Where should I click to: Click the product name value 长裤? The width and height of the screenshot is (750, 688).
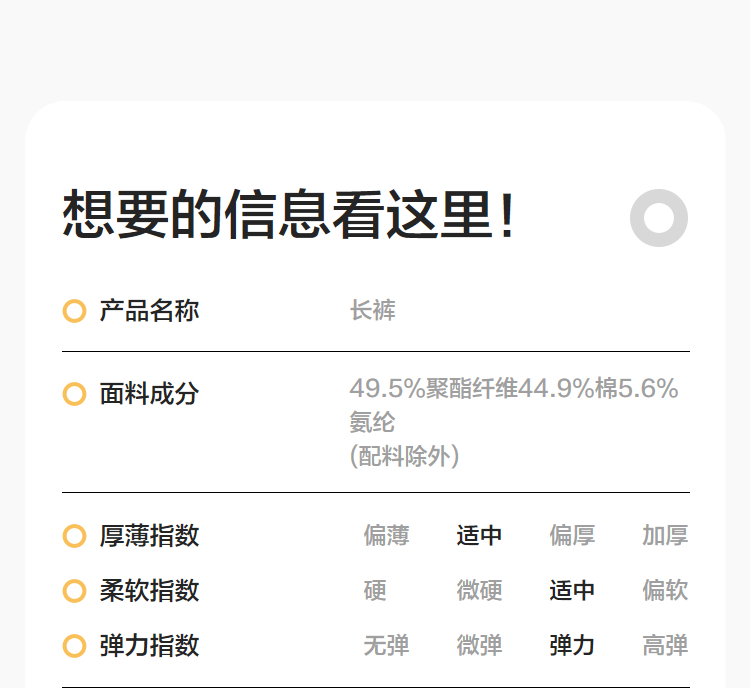(373, 311)
